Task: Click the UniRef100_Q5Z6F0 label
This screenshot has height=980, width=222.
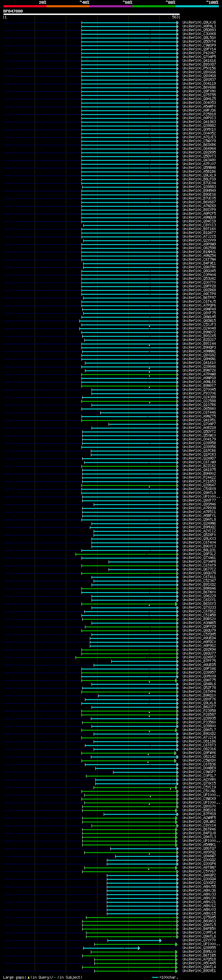Action: point(199,535)
